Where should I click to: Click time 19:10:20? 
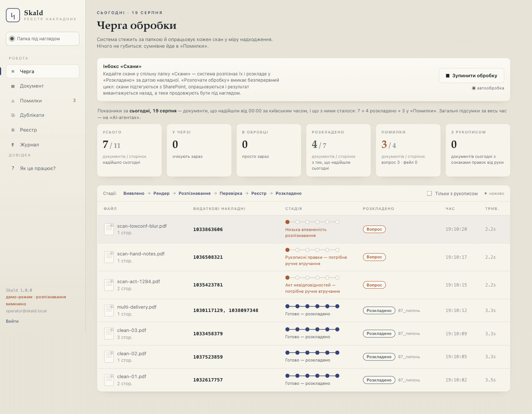[x=456, y=229]
